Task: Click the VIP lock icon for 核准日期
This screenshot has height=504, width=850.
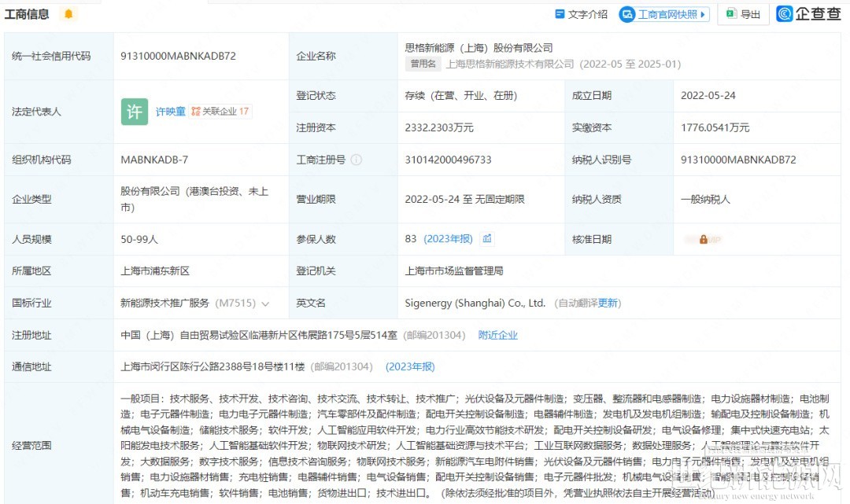Action: (x=703, y=239)
